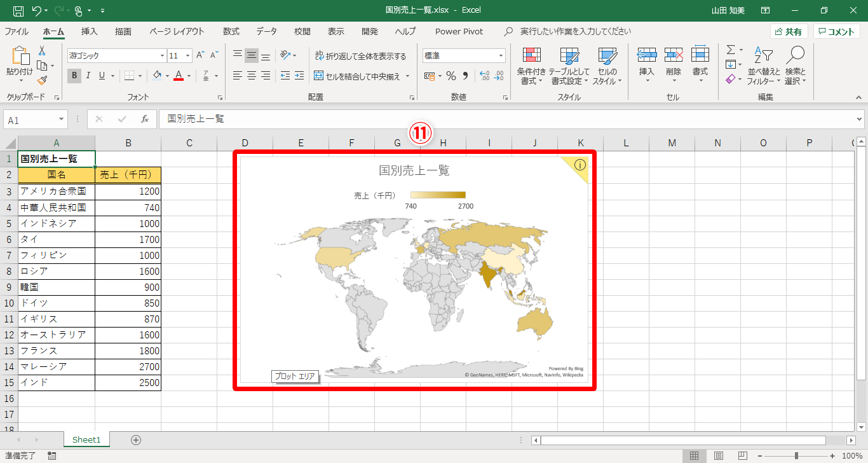Screen dimensions: 868x463
Task: Add a new sheet with the plus button
Action: point(135,439)
